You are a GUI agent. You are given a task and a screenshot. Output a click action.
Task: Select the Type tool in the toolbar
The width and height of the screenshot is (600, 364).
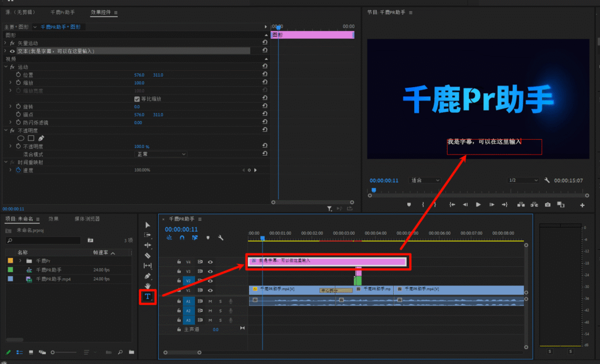coord(148,296)
